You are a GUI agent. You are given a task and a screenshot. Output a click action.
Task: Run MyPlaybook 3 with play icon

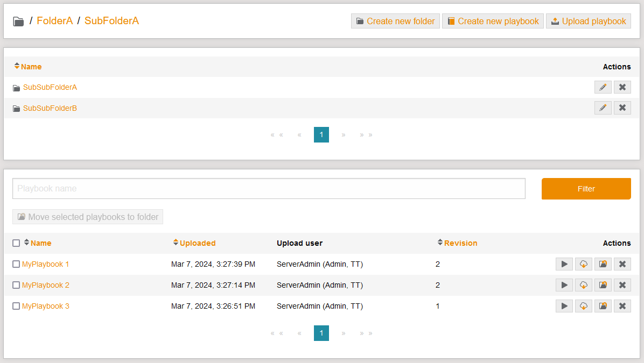pyautogui.click(x=564, y=306)
